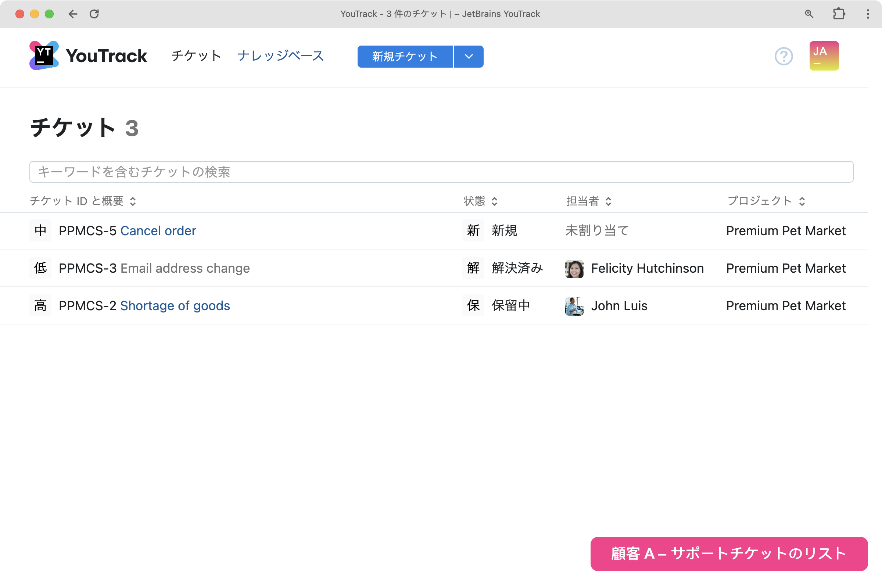Image resolution: width=882 pixels, height=588 pixels.
Task: Click the 中 priority badge of PPMCS-5
Action: coord(40,231)
